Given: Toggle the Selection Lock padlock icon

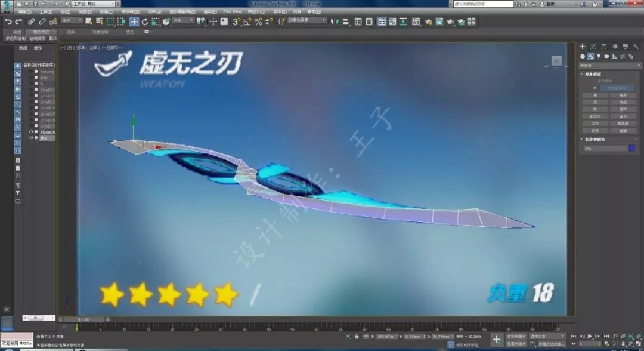Looking at the screenshot, I should pyautogui.click(x=357, y=337).
